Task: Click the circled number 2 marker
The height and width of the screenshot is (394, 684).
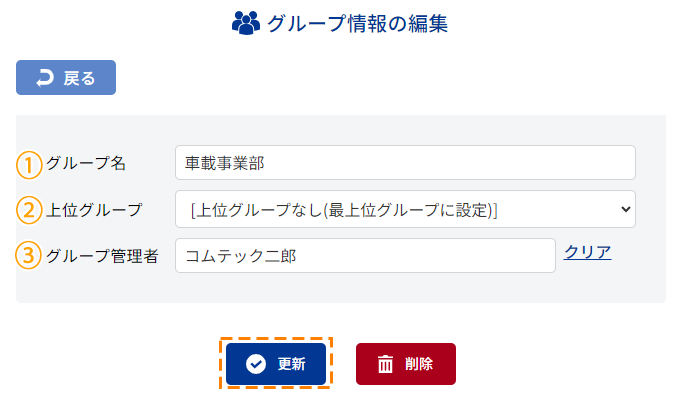Action: (x=29, y=210)
